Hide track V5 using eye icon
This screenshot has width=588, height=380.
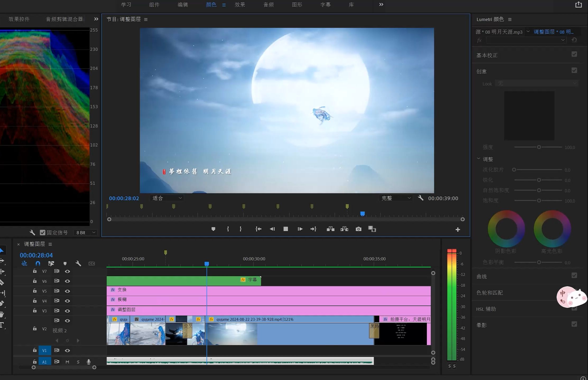[67, 291]
